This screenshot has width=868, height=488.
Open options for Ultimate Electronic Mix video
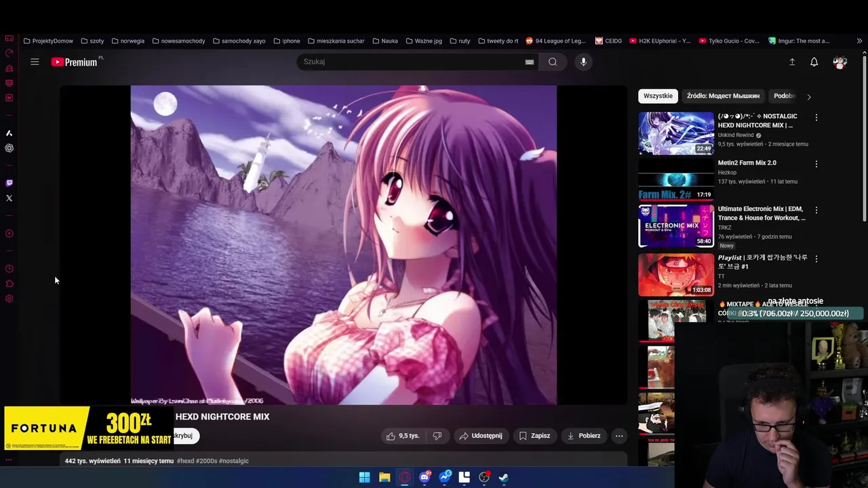click(x=816, y=210)
